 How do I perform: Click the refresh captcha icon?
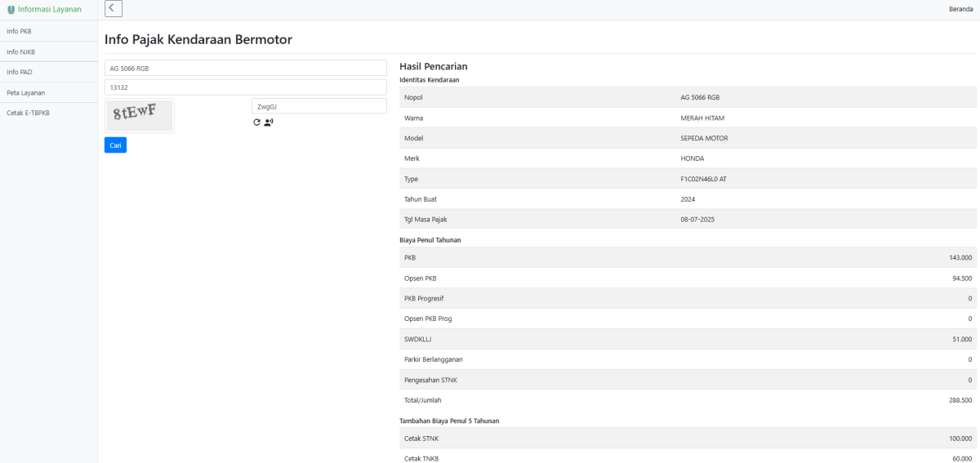click(x=256, y=122)
